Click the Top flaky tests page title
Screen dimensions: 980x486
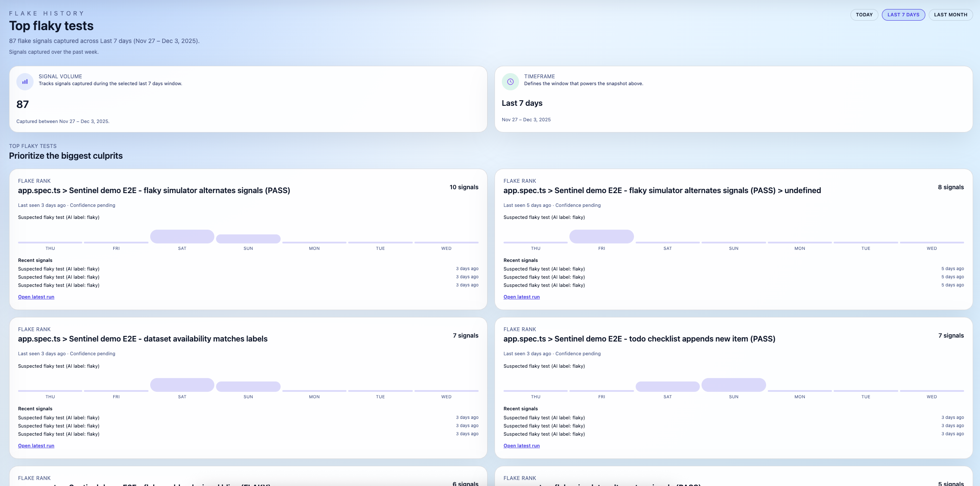[x=51, y=26]
